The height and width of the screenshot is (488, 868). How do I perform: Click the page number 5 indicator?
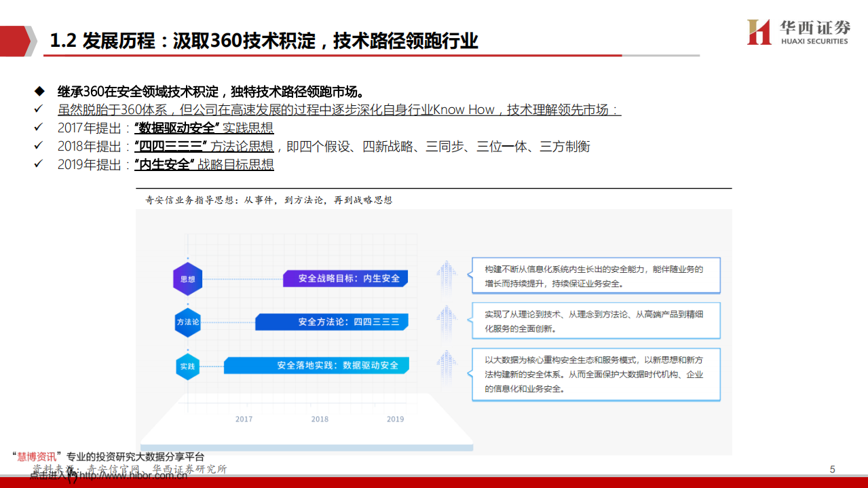click(832, 468)
